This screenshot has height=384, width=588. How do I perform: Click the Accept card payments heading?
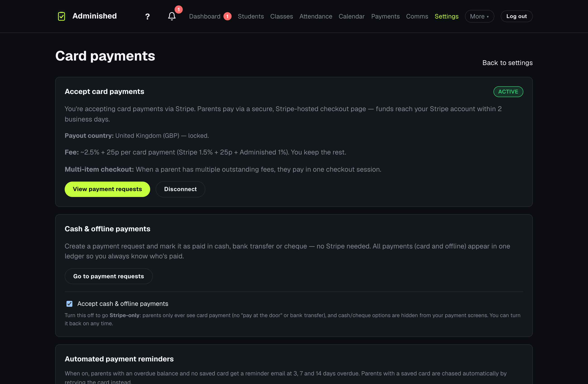pyautogui.click(x=104, y=91)
